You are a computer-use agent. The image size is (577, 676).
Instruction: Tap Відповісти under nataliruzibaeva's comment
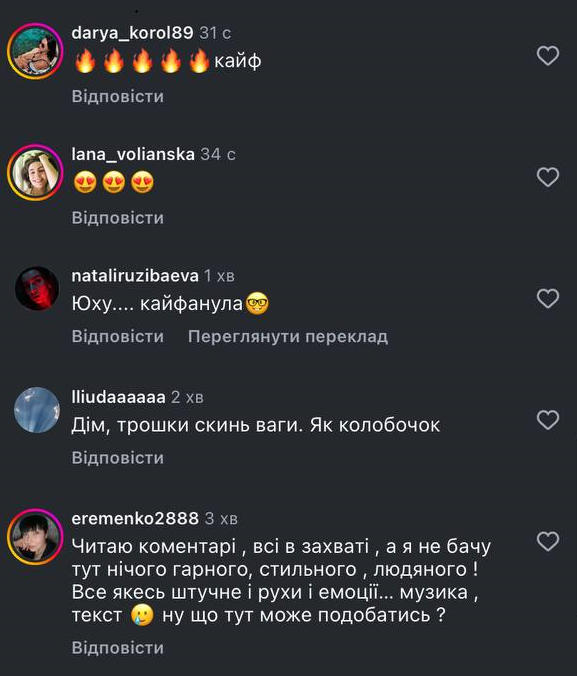pos(118,336)
